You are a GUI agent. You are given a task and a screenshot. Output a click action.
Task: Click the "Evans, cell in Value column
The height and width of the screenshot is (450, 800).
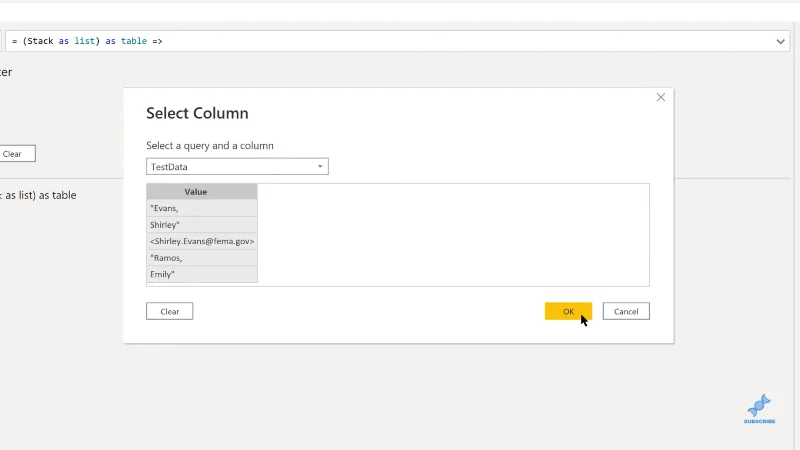click(202, 208)
